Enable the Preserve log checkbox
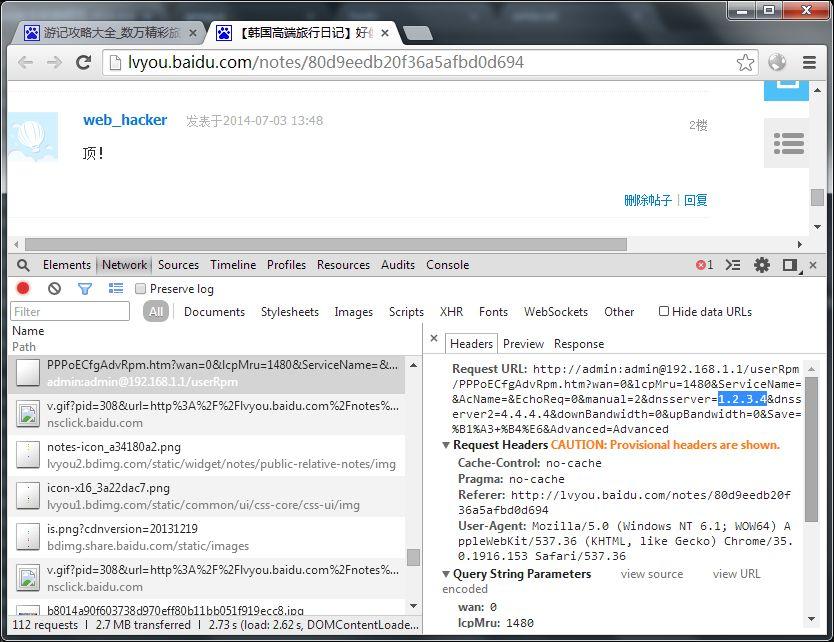This screenshot has width=834, height=642. point(140,289)
